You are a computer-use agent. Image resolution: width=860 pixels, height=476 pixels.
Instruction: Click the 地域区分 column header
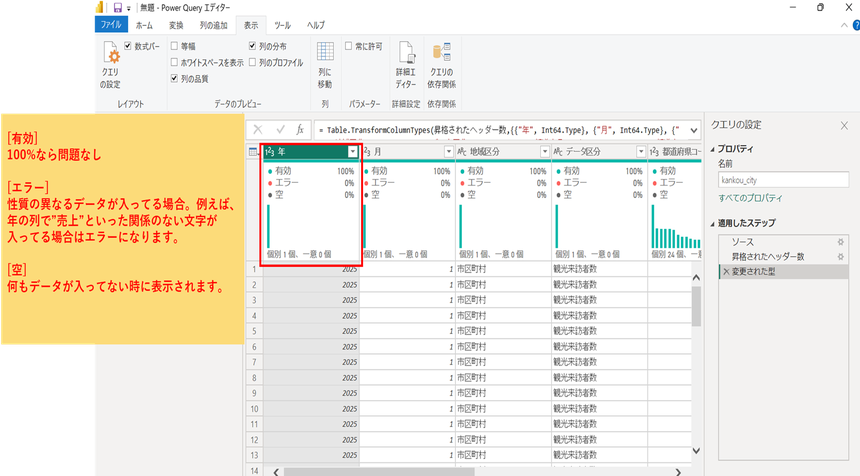(x=503, y=152)
